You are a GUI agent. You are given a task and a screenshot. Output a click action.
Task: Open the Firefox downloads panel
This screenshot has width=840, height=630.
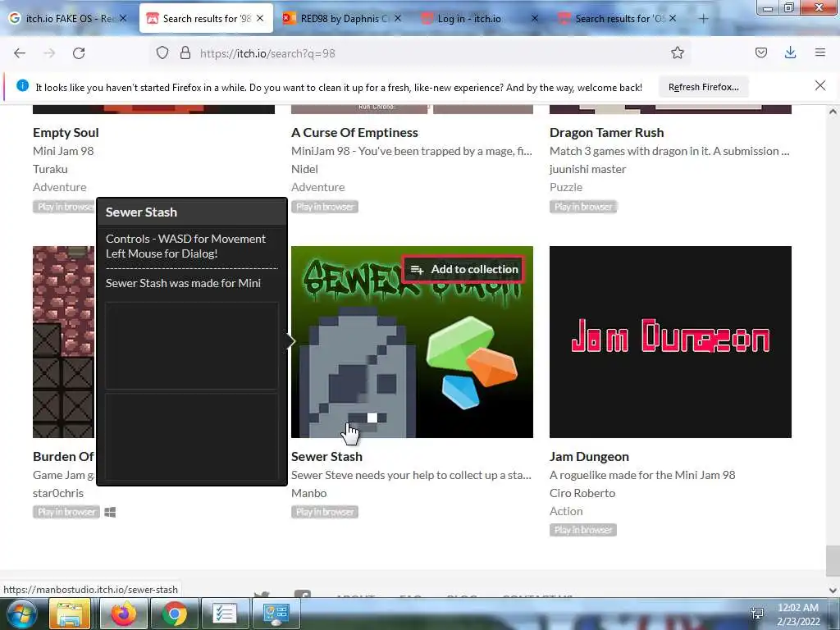[790, 53]
